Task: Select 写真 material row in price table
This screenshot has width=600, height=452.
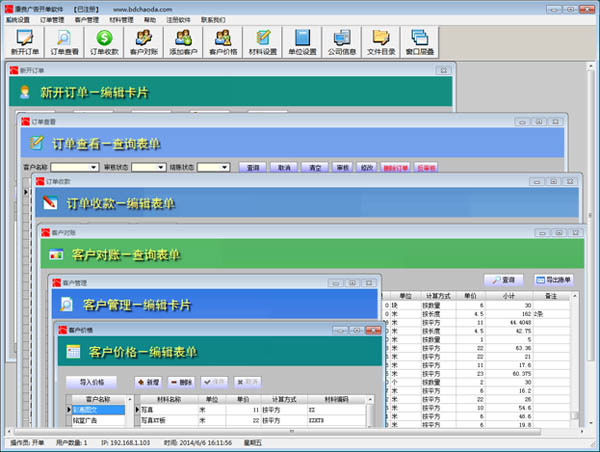Action: [x=253, y=410]
